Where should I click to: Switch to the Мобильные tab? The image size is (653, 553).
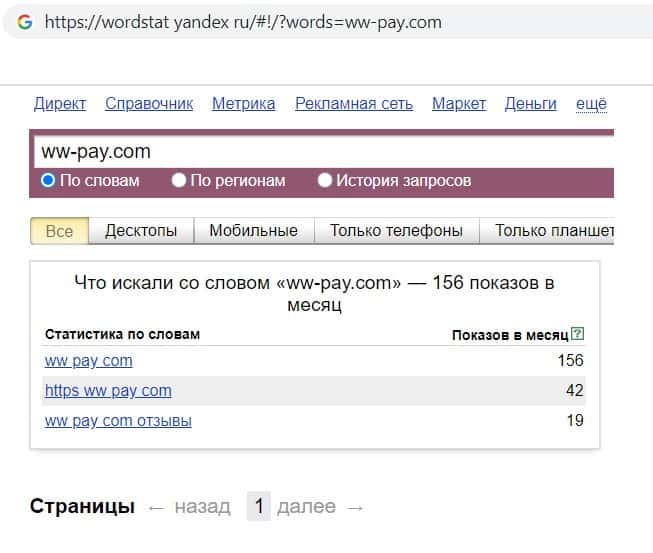[x=254, y=231]
